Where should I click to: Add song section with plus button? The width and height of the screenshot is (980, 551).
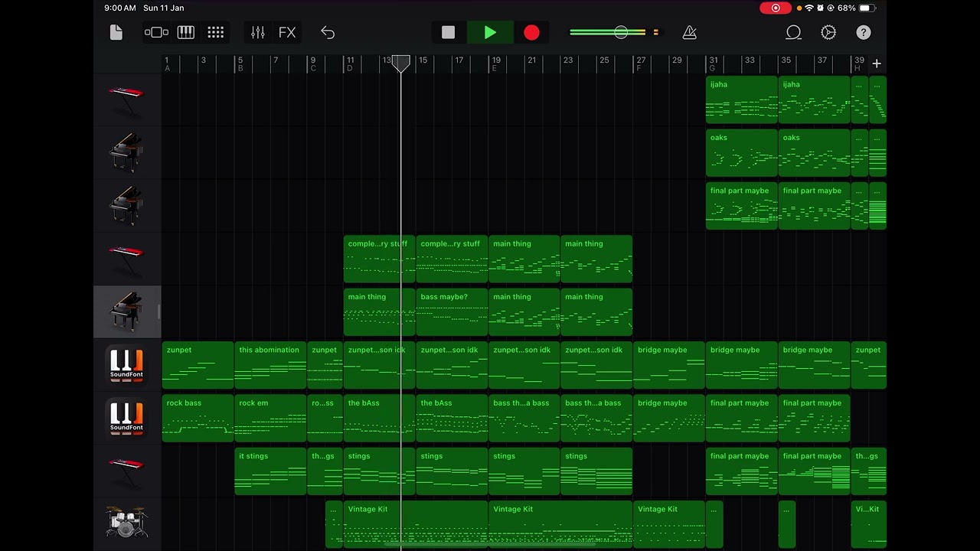[x=877, y=64]
